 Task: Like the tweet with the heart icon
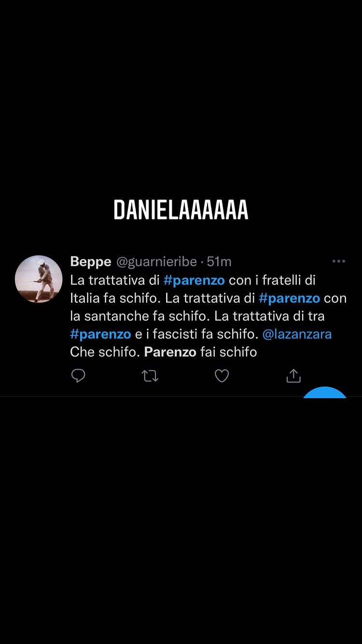tap(222, 376)
